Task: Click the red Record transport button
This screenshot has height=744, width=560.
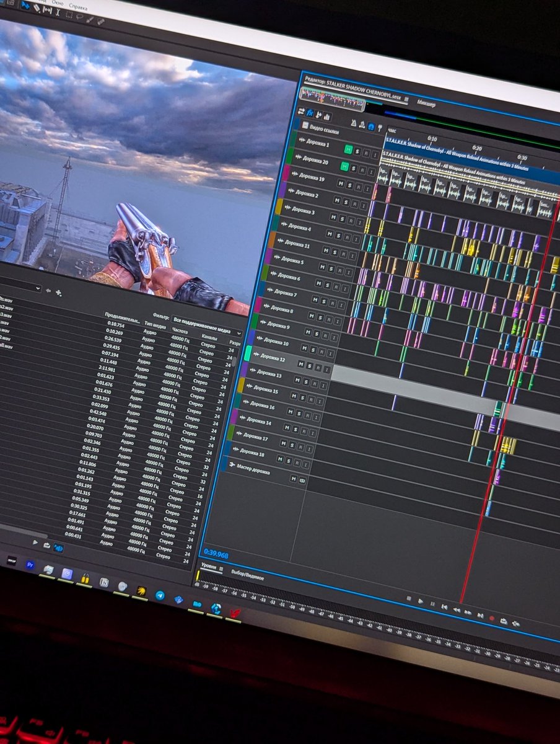Action: click(492, 618)
